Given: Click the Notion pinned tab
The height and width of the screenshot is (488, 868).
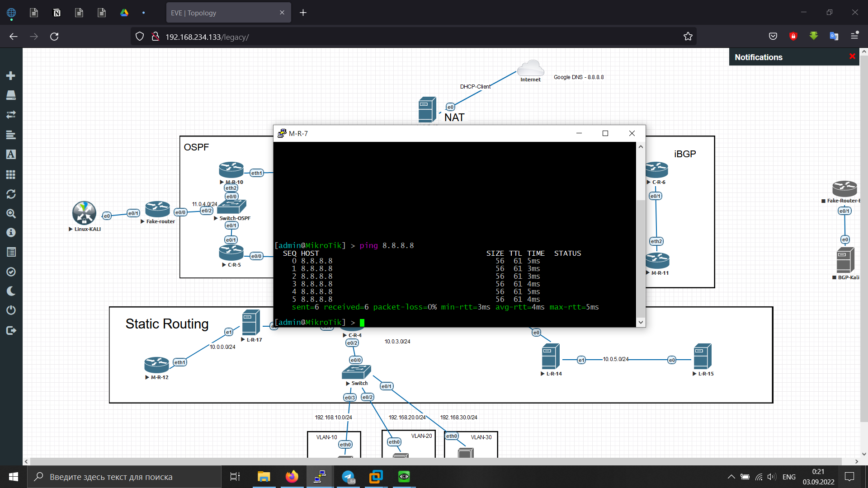Looking at the screenshot, I should pyautogui.click(x=57, y=13).
